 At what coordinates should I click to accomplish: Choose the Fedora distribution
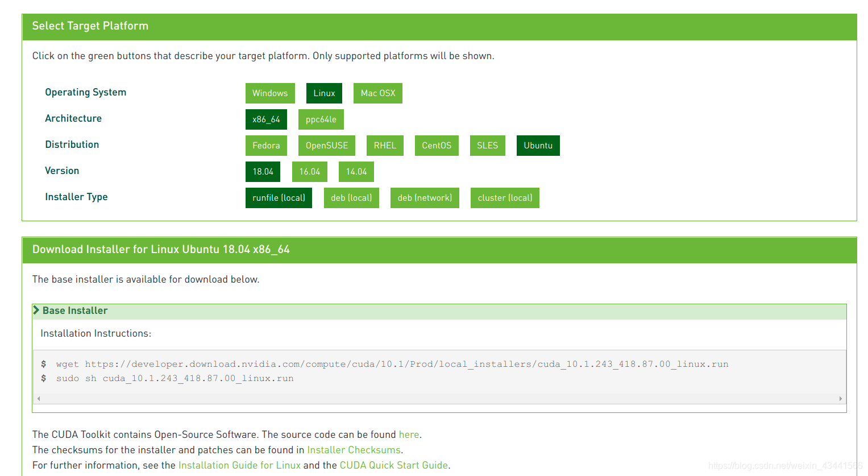[266, 146]
